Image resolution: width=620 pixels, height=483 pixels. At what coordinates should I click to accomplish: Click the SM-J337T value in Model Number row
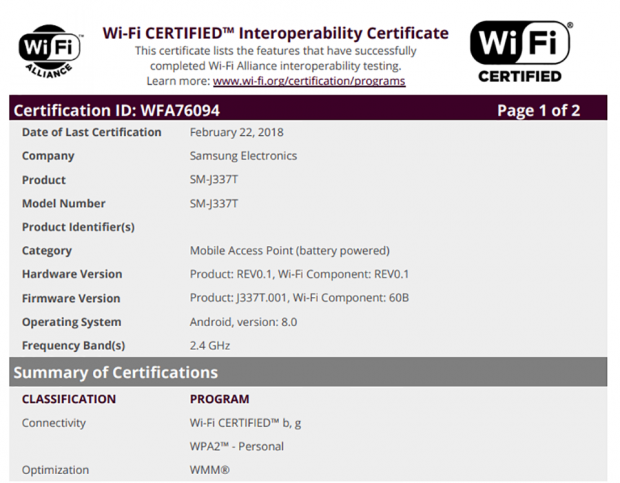point(214,203)
